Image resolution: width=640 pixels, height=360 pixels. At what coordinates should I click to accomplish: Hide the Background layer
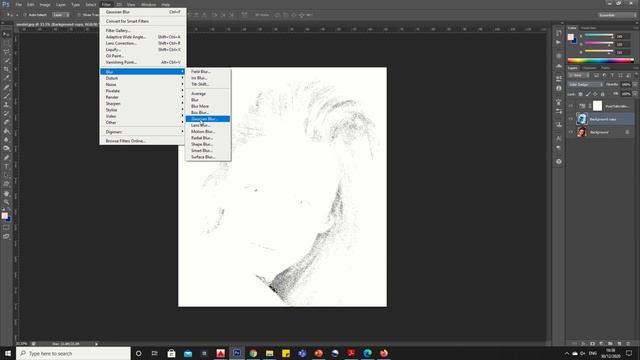point(571,132)
